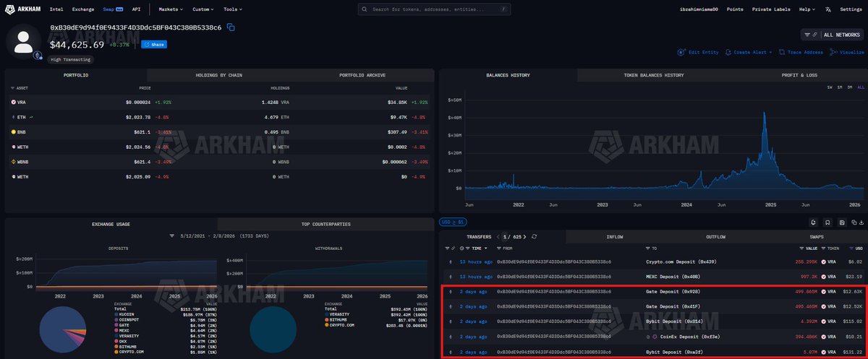Refresh the transfers list
Viewport: 868px width, 359px height.
click(x=534, y=236)
